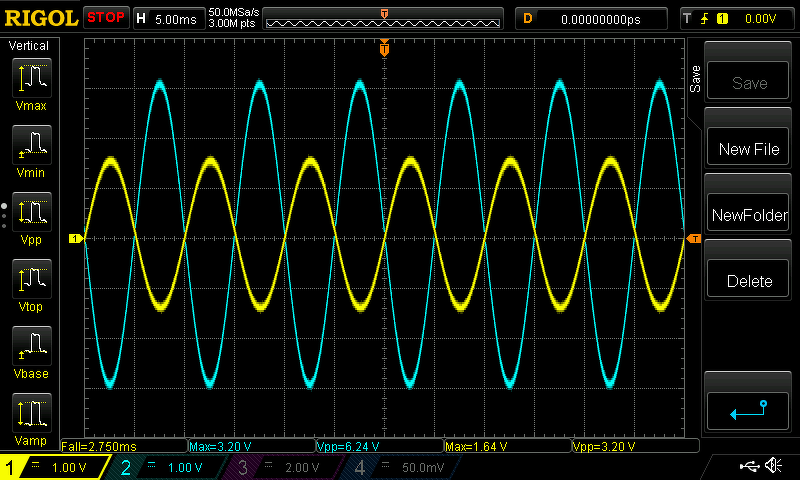The image size is (800, 480).
Task: Select the Vamp measurement icon
Action: coord(32,413)
